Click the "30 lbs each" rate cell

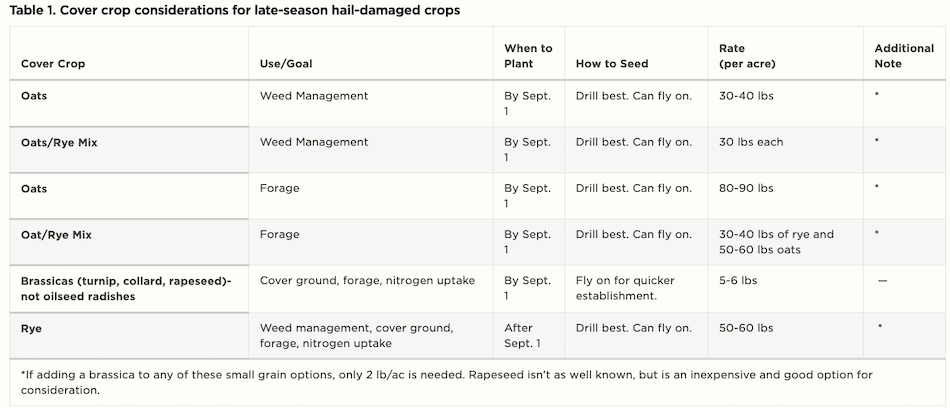click(751, 142)
